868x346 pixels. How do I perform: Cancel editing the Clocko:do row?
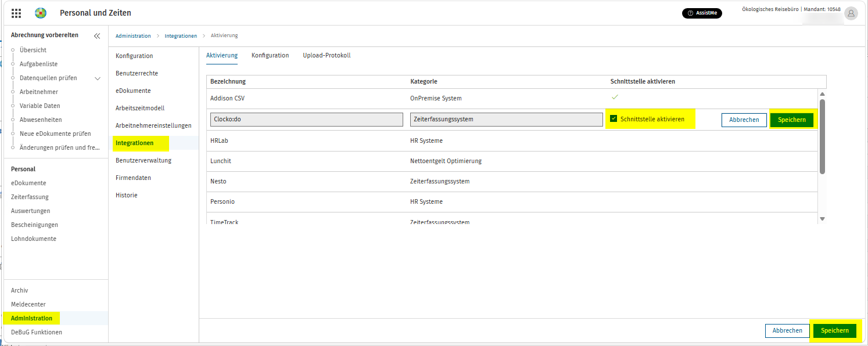[744, 120]
